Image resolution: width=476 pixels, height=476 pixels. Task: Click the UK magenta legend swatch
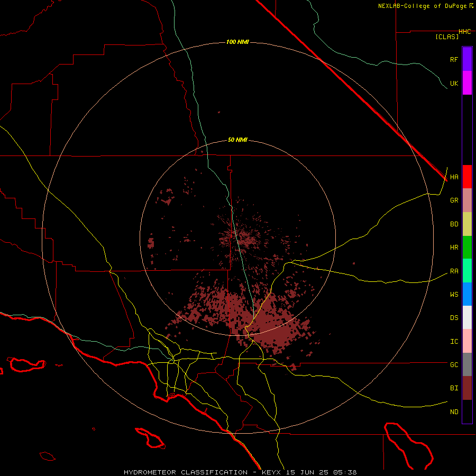tap(467, 83)
